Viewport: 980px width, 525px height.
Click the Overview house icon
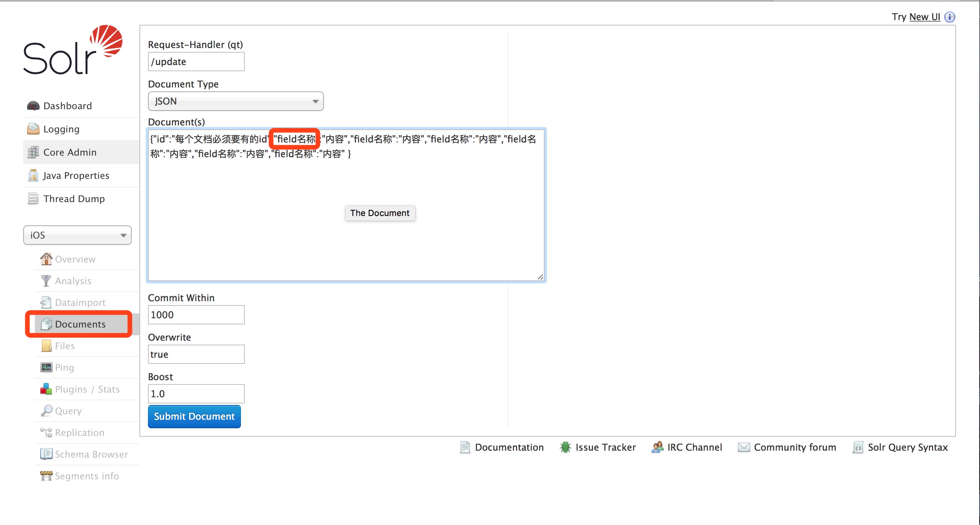coord(46,259)
